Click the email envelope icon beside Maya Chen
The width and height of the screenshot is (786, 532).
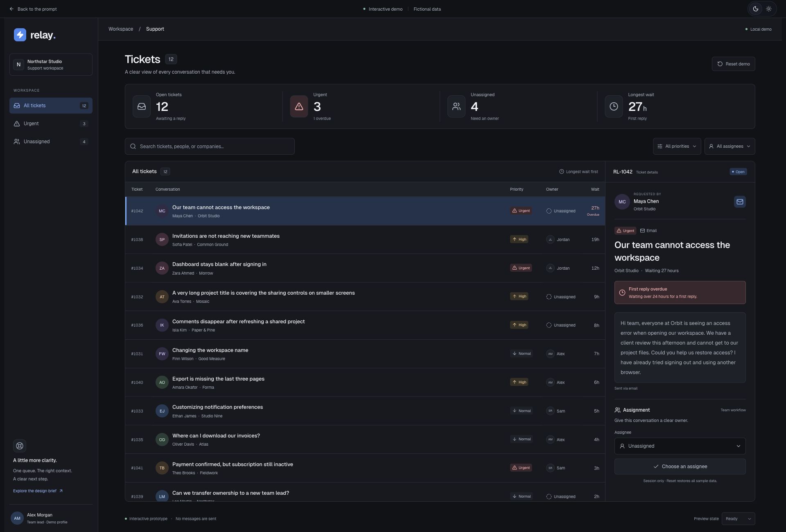tap(740, 202)
